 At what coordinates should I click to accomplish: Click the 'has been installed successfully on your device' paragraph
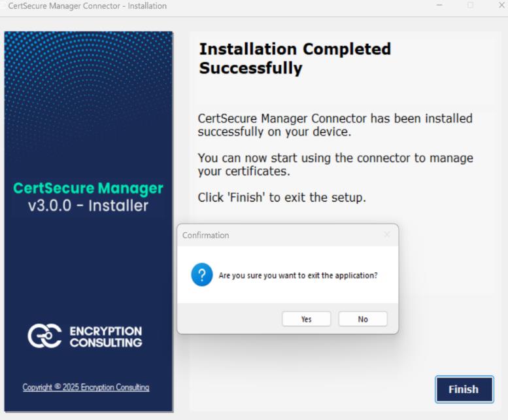335,125
